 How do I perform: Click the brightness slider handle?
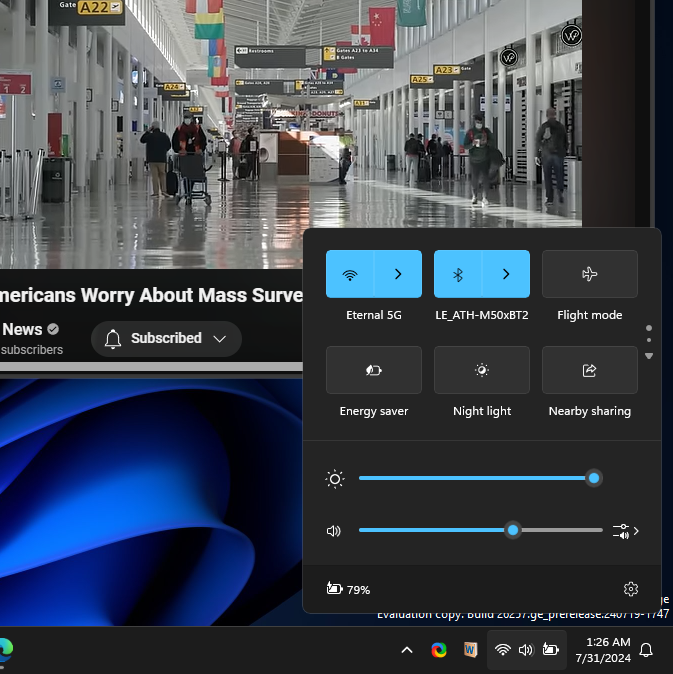[x=594, y=478]
